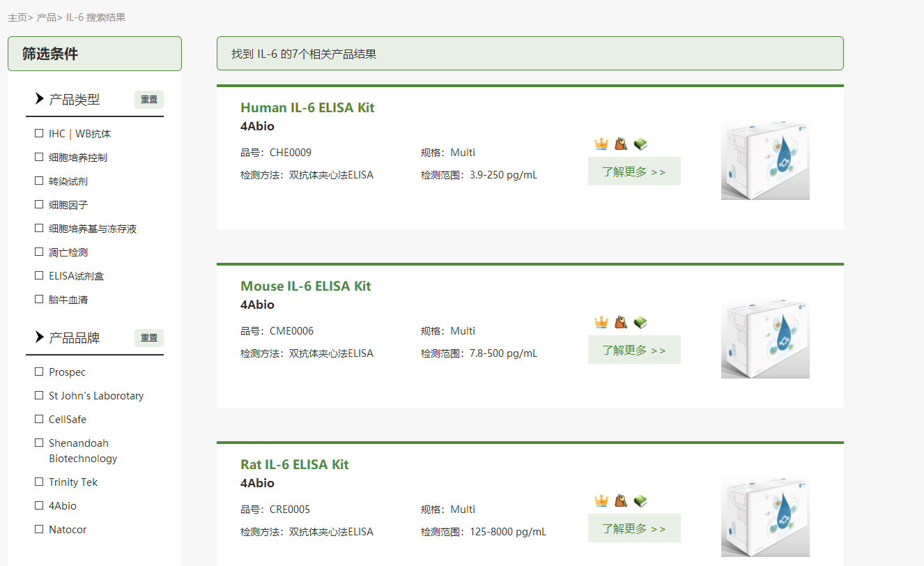
Task: Click the crown icon for Rat IL-6 Kit
Action: 601,501
